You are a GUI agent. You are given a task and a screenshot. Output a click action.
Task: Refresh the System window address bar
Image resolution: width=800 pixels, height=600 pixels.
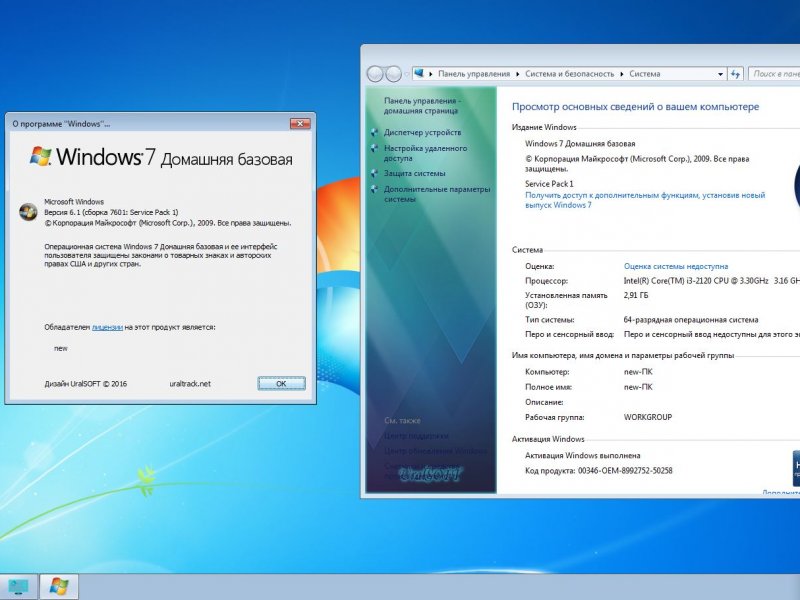735,74
